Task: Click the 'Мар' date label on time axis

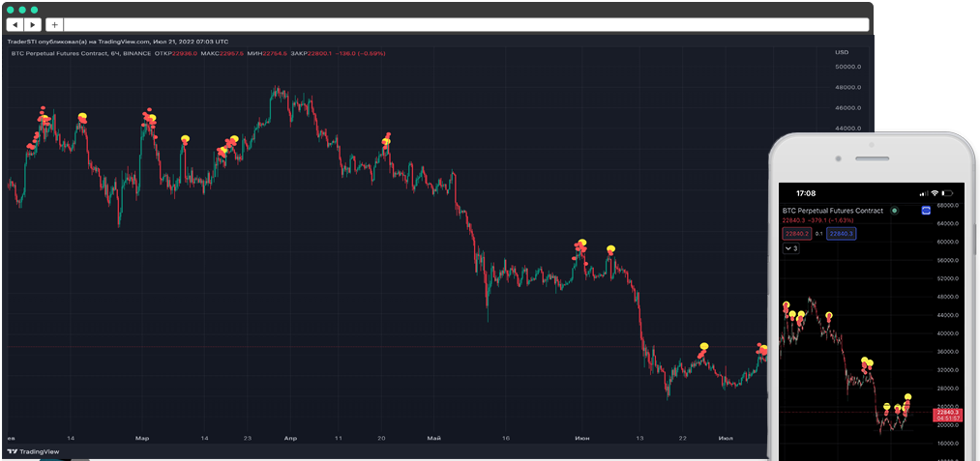Action: click(x=142, y=439)
